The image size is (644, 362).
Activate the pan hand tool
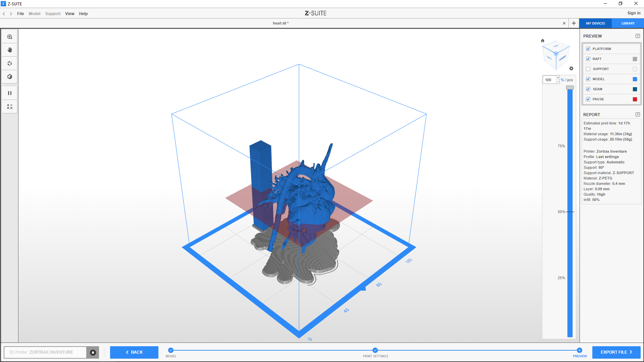pos(10,50)
